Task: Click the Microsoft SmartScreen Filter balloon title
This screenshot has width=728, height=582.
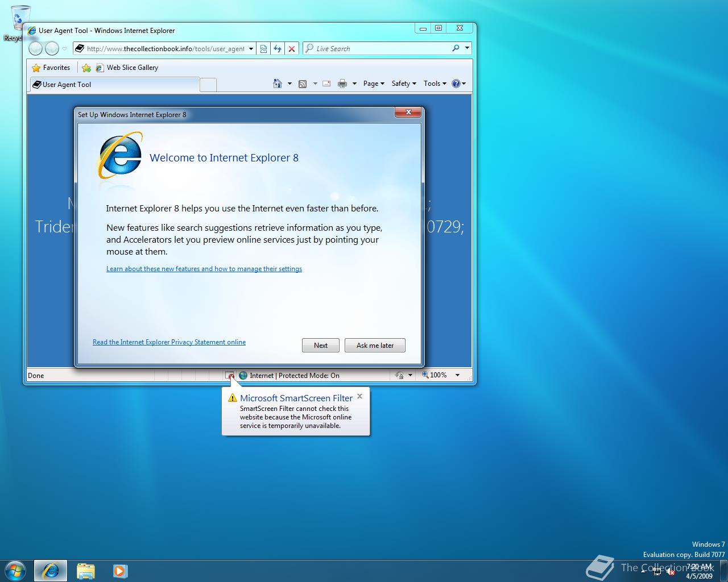Action: 296,398
